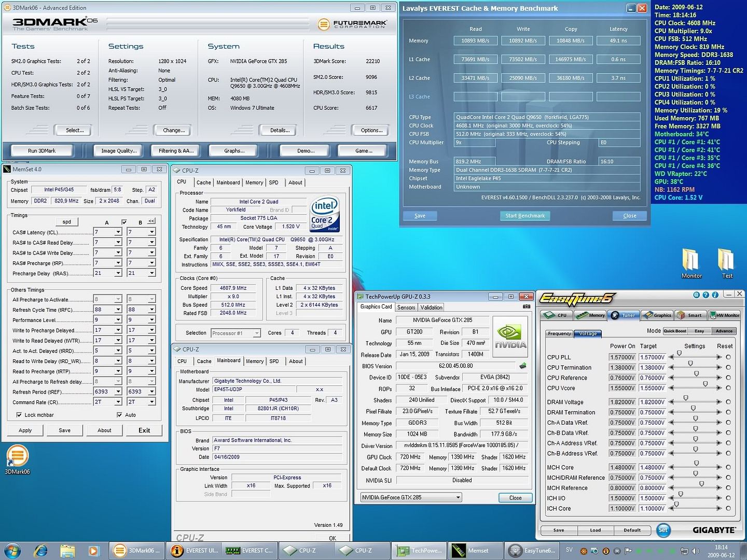747x560 pixels.
Task: Click EasyTune6 info icon
Action: pyautogui.click(x=715, y=295)
